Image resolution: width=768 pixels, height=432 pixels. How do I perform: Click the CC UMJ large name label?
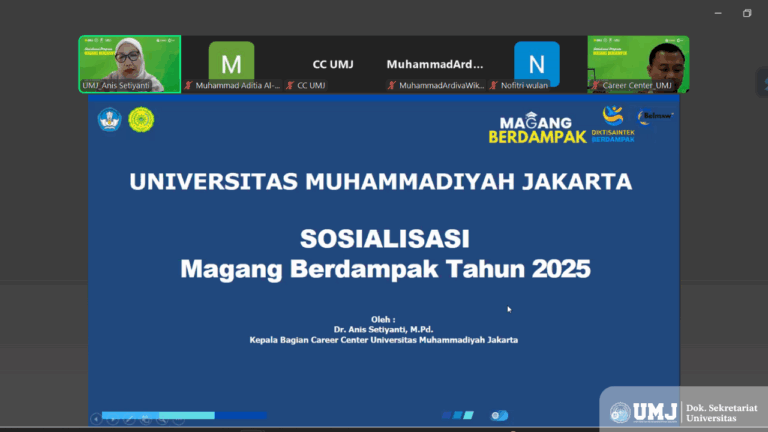(333, 64)
